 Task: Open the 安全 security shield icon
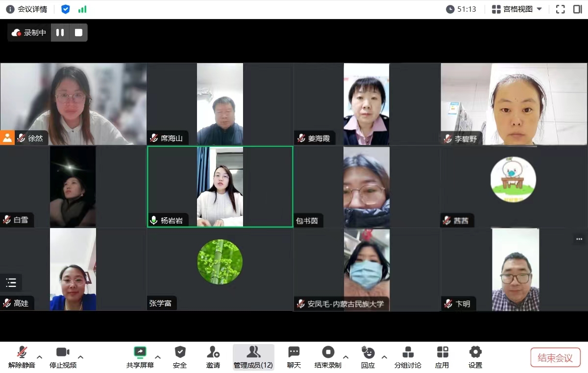click(180, 352)
